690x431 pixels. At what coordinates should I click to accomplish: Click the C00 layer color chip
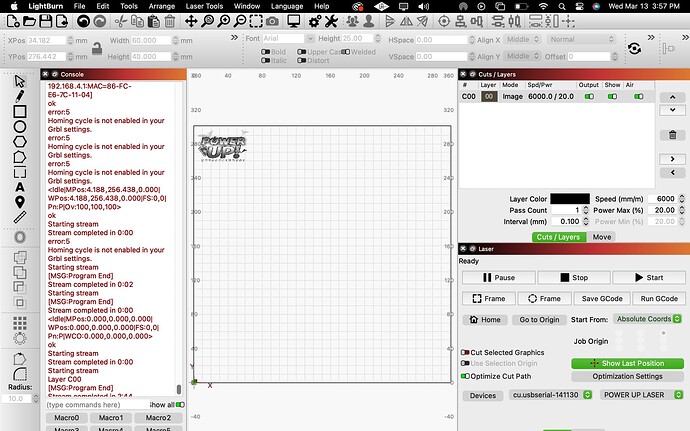489,96
